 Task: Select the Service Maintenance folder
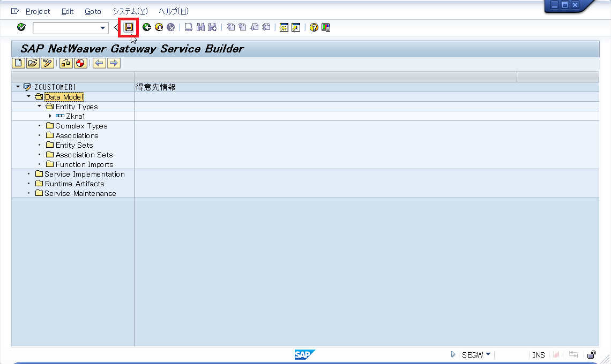pos(80,193)
